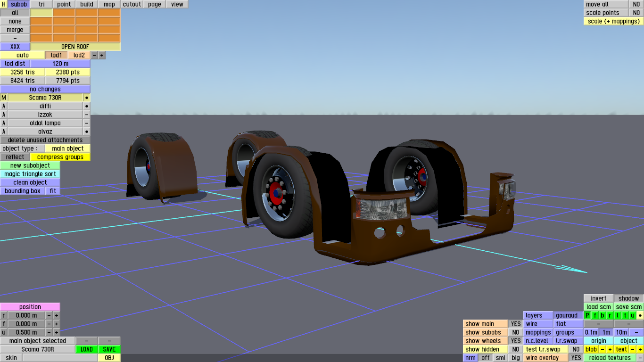Change the object type main object value

pyautogui.click(x=68, y=148)
